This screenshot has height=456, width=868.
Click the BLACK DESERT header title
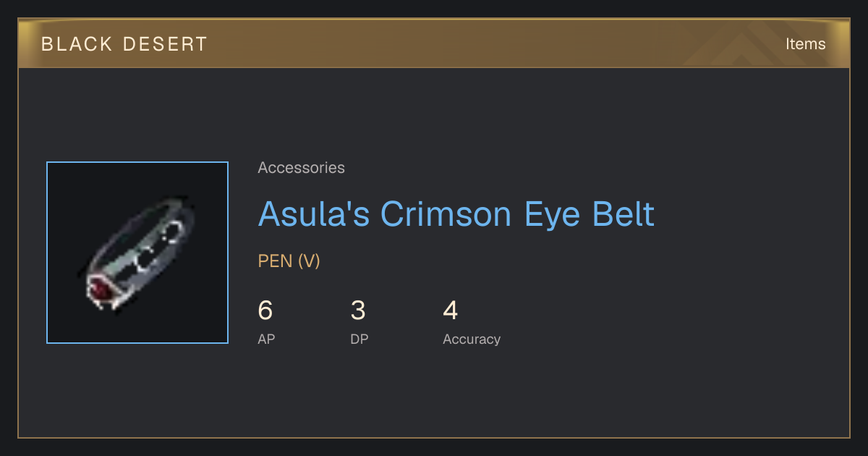pos(124,44)
